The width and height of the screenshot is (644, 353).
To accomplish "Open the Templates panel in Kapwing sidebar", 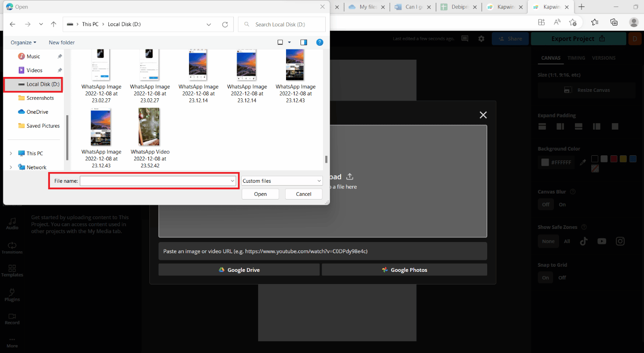I will [x=12, y=271].
